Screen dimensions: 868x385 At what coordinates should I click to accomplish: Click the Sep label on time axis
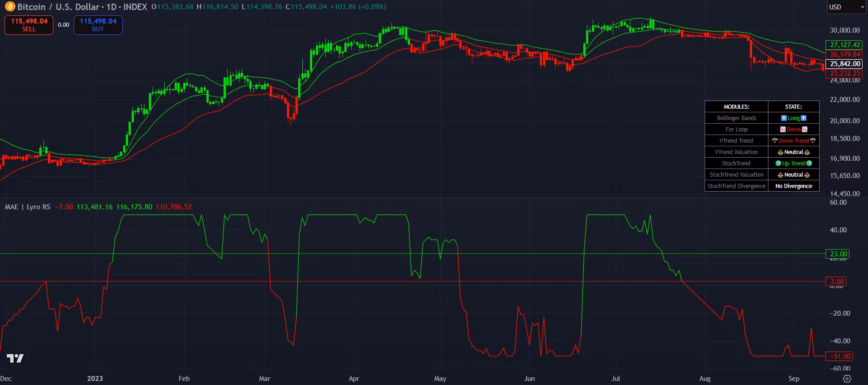[794, 379]
